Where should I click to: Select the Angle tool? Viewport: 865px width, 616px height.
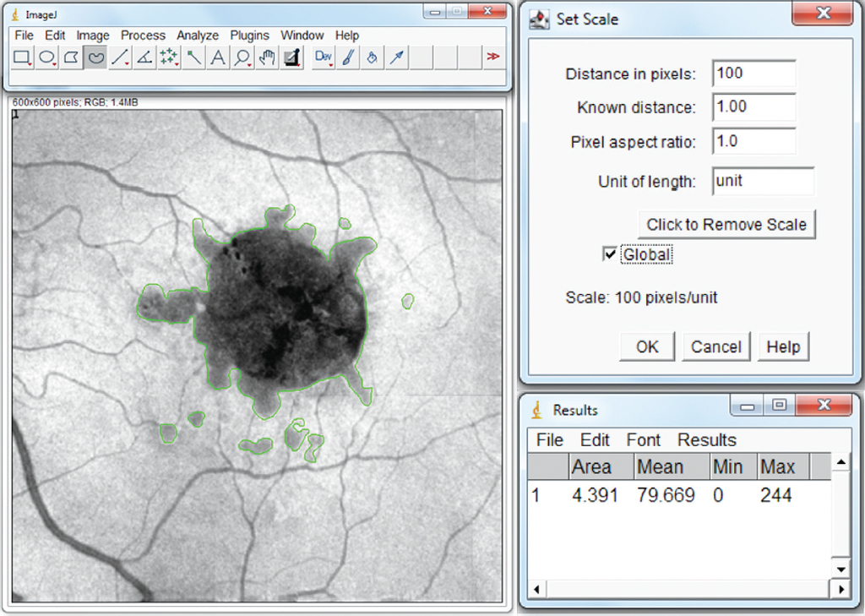[144, 57]
